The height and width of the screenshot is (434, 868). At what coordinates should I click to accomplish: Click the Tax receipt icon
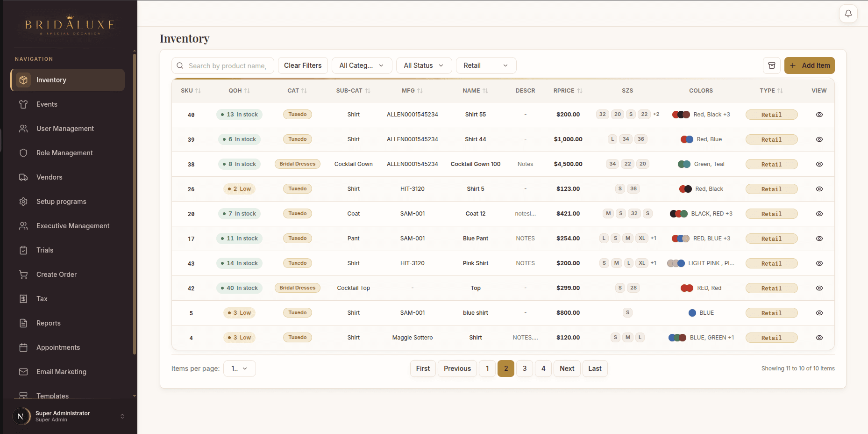pyautogui.click(x=23, y=299)
